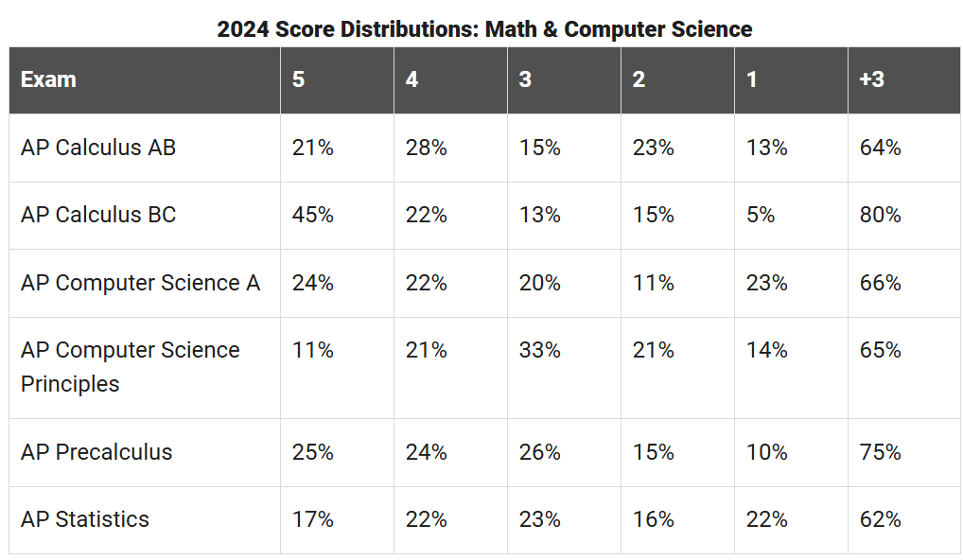963x560 pixels.
Task: Click AP Computer Science Principles label
Action: (x=131, y=367)
